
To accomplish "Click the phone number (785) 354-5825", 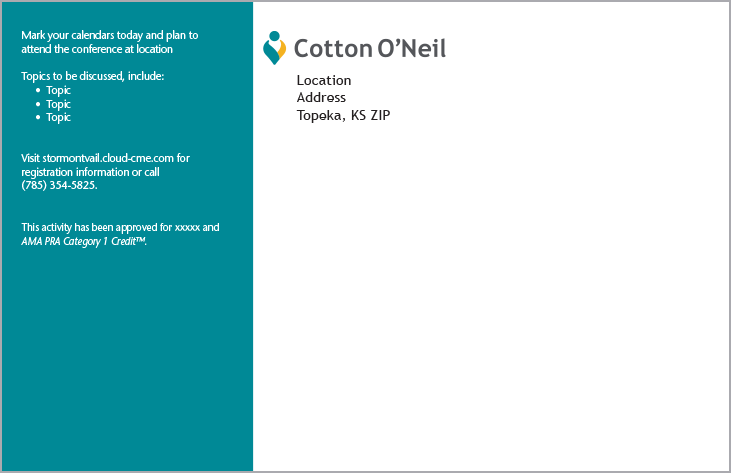I will pyautogui.click(x=59, y=185).
